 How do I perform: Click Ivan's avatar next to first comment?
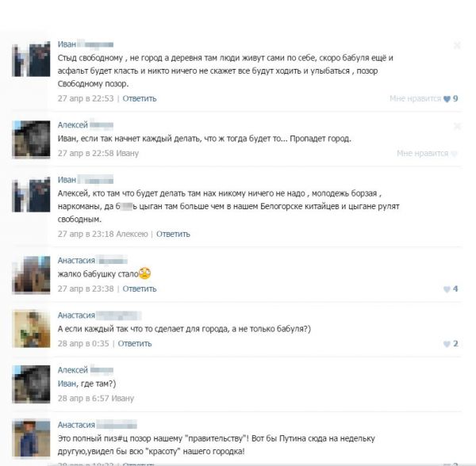(x=31, y=59)
